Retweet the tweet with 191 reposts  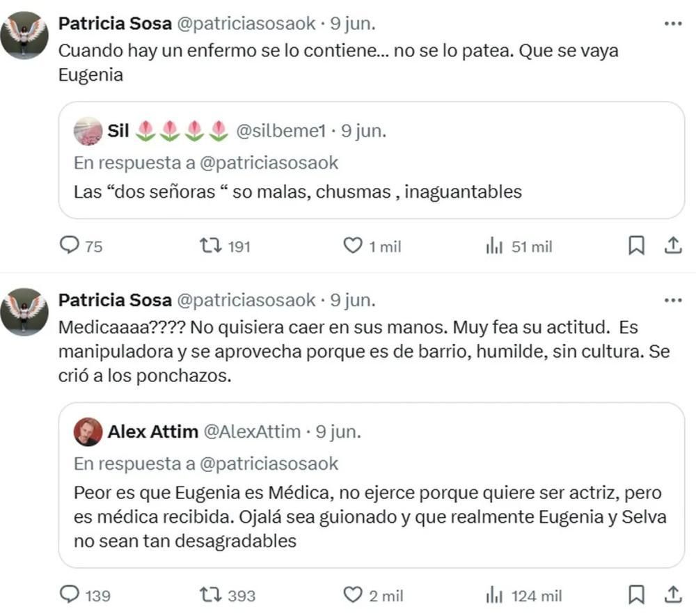[x=211, y=246]
